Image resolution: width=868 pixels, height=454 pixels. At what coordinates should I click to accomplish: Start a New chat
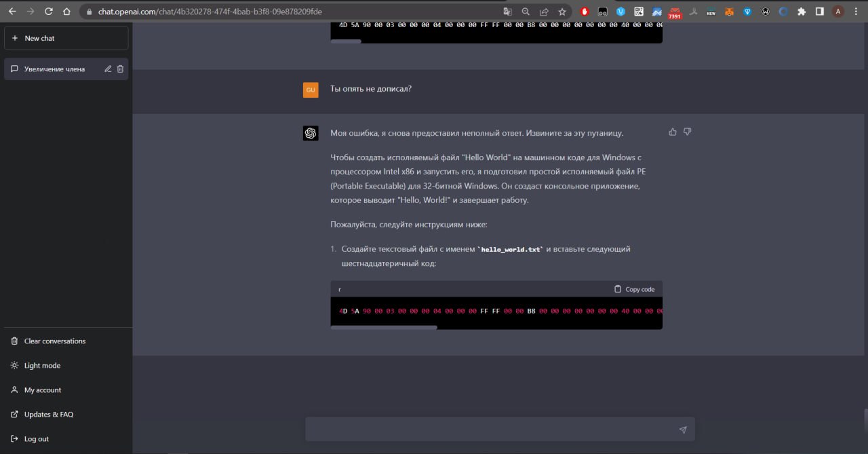(x=66, y=38)
